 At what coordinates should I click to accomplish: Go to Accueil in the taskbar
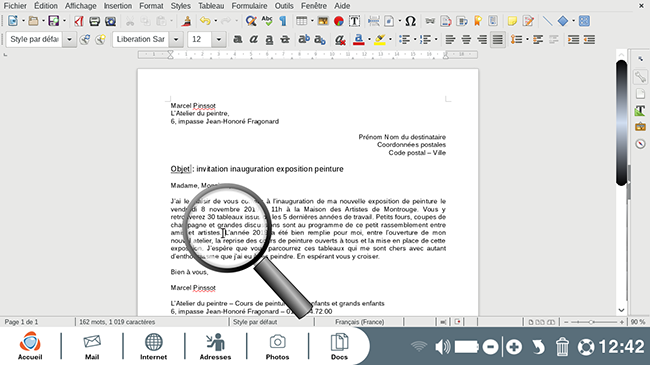(30, 346)
